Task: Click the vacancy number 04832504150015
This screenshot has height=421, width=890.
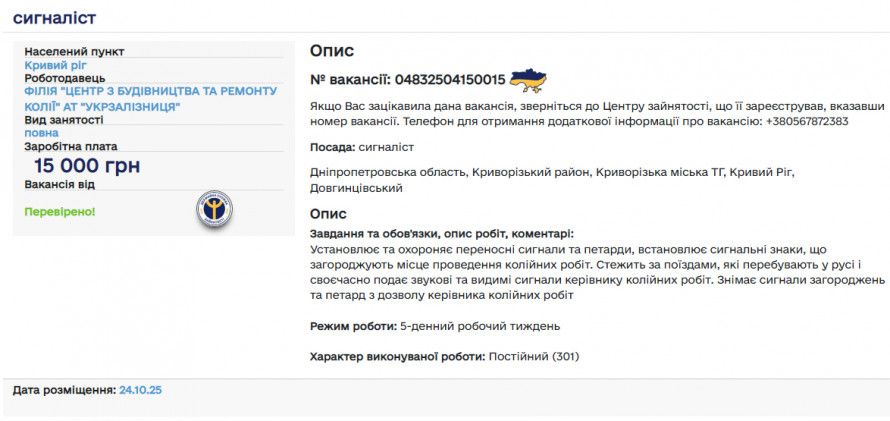Action: coord(449,81)
